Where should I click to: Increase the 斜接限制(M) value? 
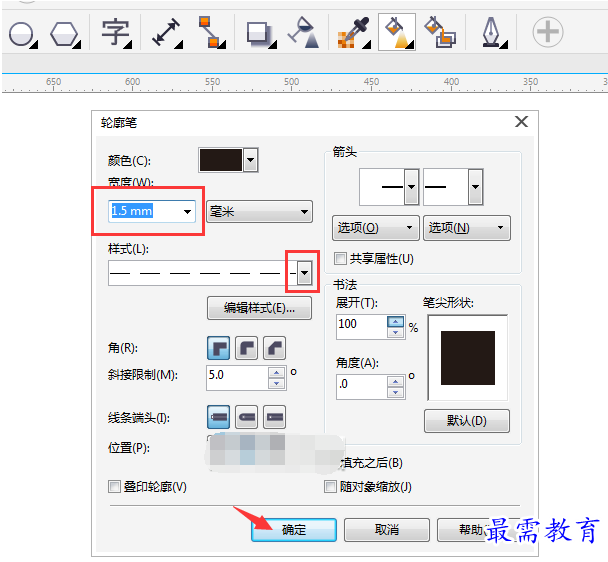pyautogui.click(x=276, y=373)
